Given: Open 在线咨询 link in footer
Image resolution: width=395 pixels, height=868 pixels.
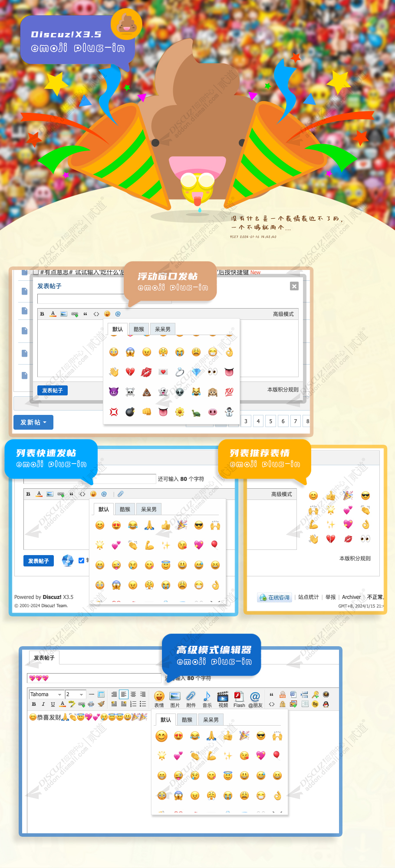Looking at the screenshot, I should point(274,598).
